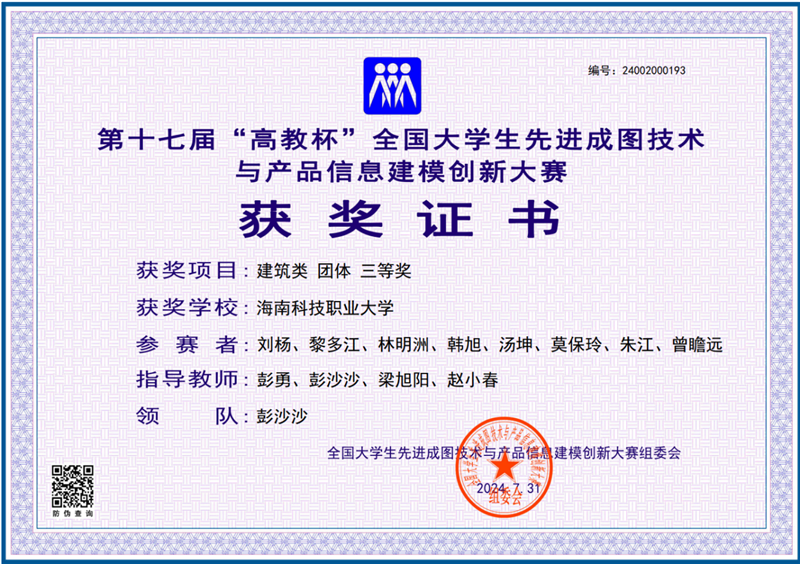Click participant name '汤坤'
The image size is (800, 564).
516,345
